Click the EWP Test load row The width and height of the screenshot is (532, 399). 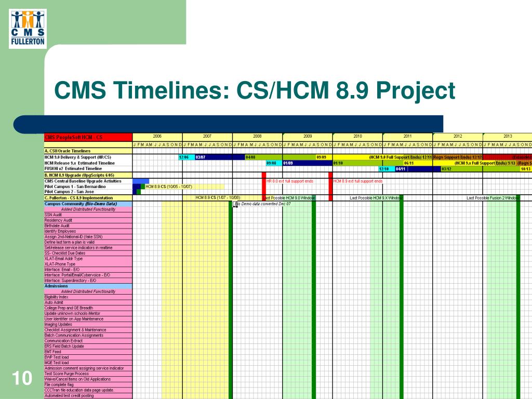(88, 357)
